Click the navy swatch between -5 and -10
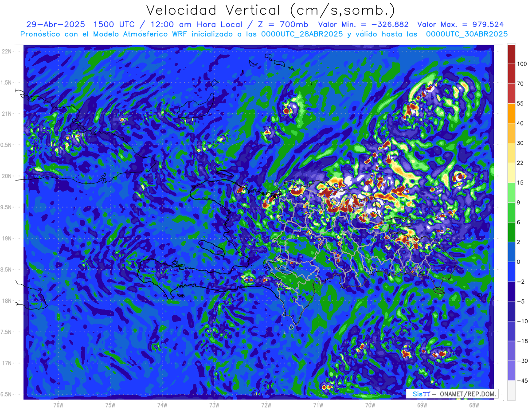Screen dimensions: 532x411 [x=511, y=311]
